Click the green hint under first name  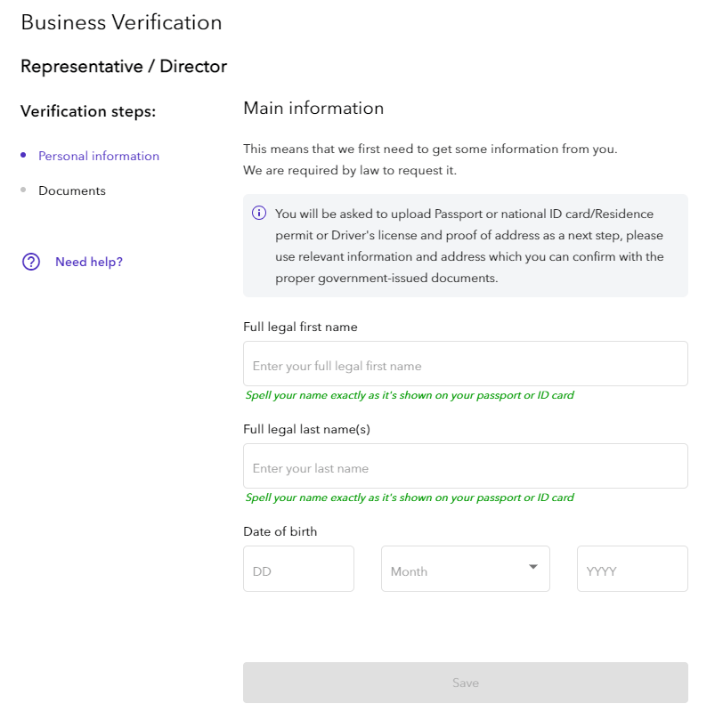[410, 395]
